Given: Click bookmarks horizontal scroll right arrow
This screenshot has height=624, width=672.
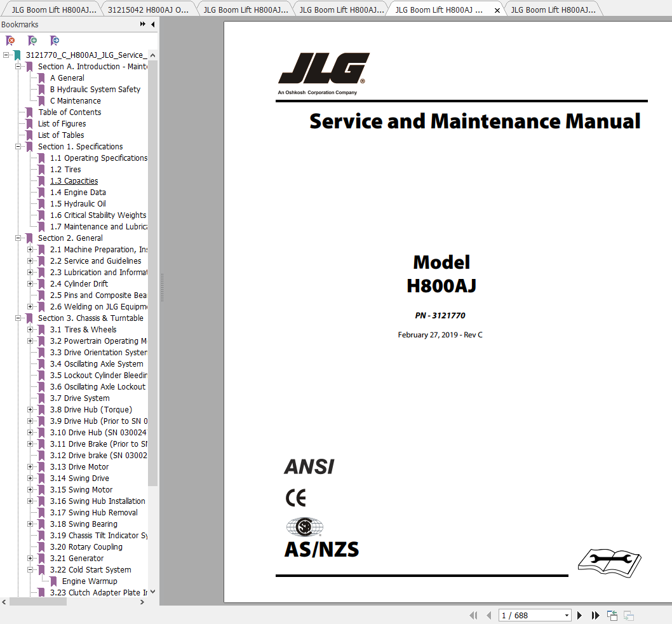Looking at the screenshot, I should point(142,602).
